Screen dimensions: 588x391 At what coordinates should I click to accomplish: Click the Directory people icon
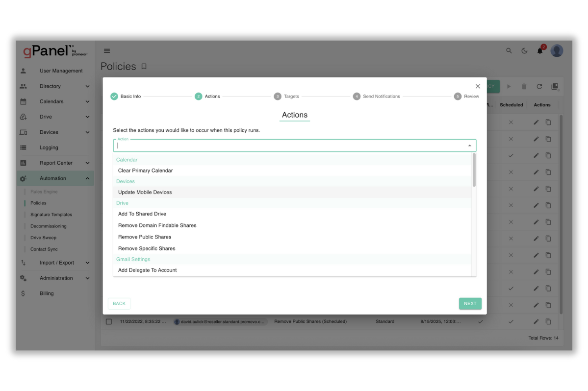coord(23,86)
